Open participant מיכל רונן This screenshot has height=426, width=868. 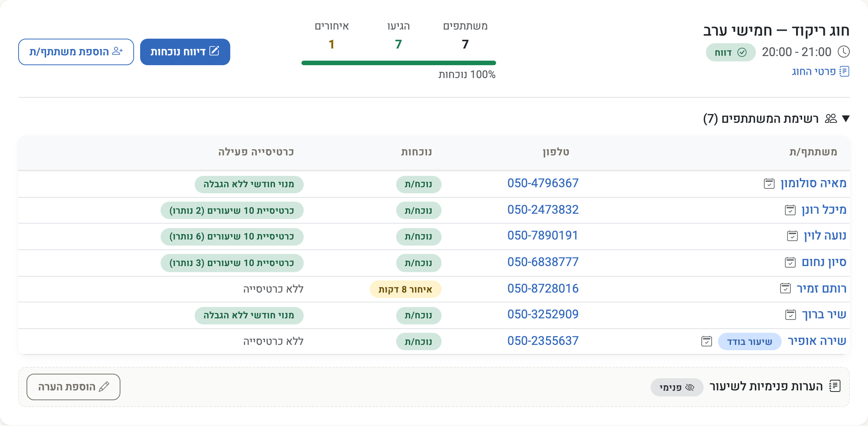click(824, 210)
